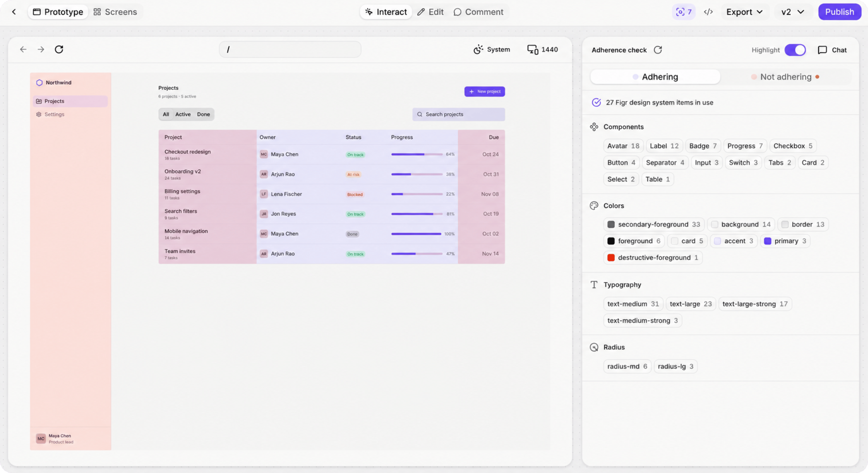Select the primary color swatch chip
The image size is (868, 473).
(785, 241)
